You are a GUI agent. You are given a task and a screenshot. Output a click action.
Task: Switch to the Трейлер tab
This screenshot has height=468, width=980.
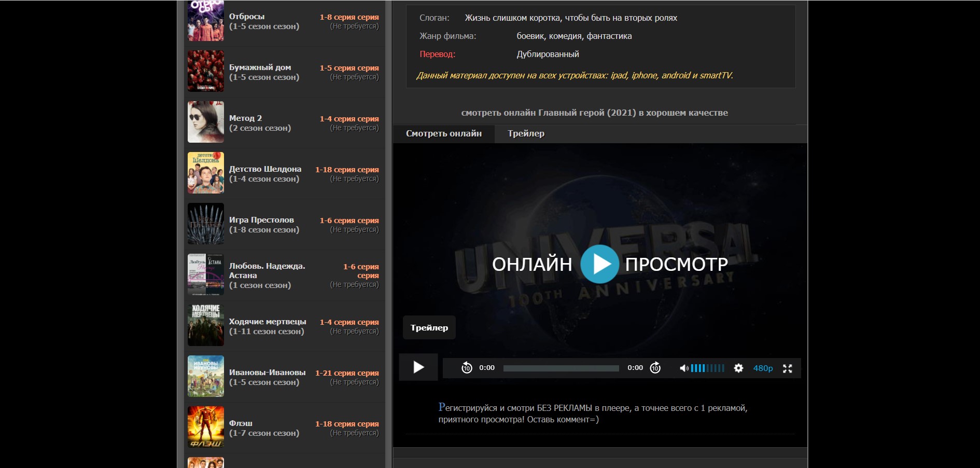tap(526, 133)
